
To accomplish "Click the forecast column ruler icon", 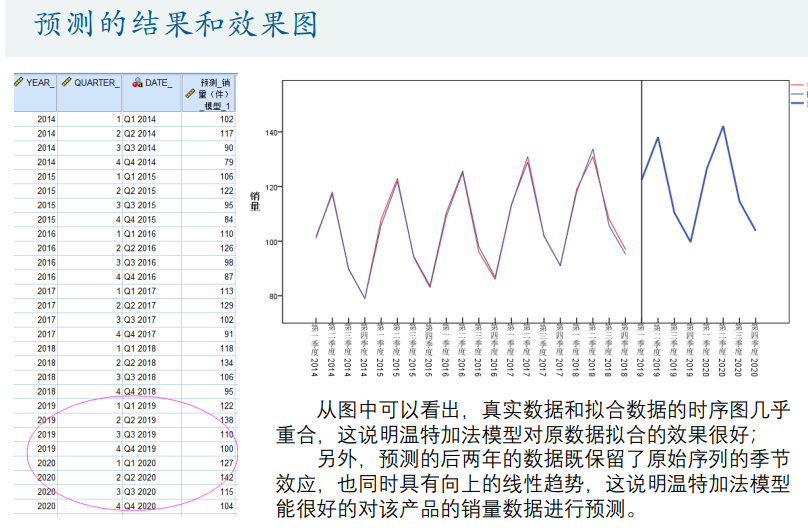I will point(190,94).
